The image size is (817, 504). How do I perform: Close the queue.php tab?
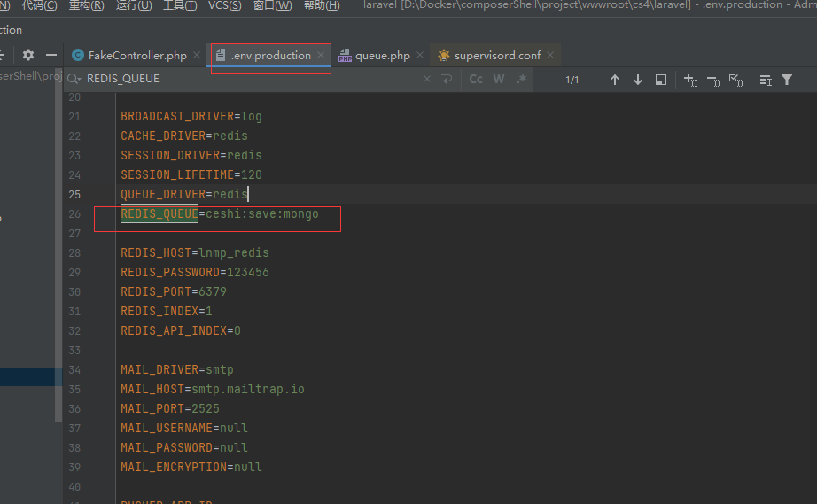point(420,55)
